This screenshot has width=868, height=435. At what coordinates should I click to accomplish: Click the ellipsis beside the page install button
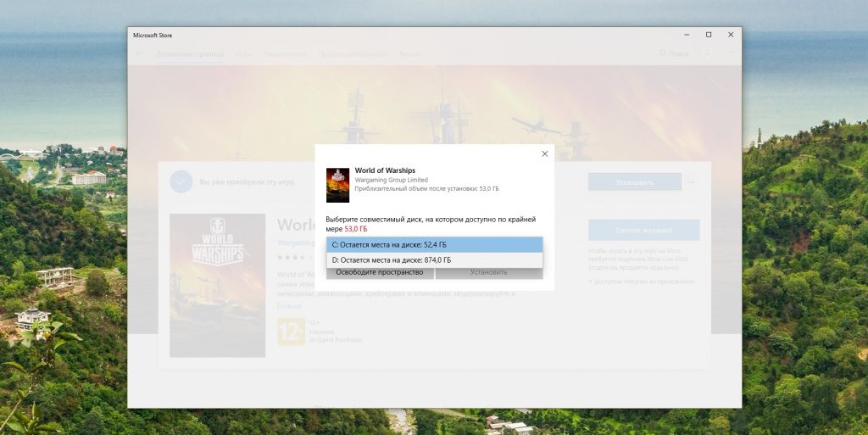tap(692, 182)
